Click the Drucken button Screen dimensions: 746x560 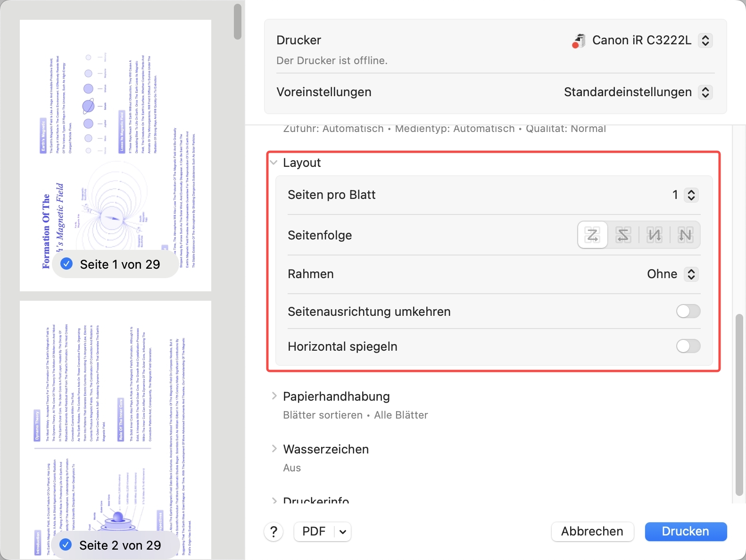[x=686, y=531]
